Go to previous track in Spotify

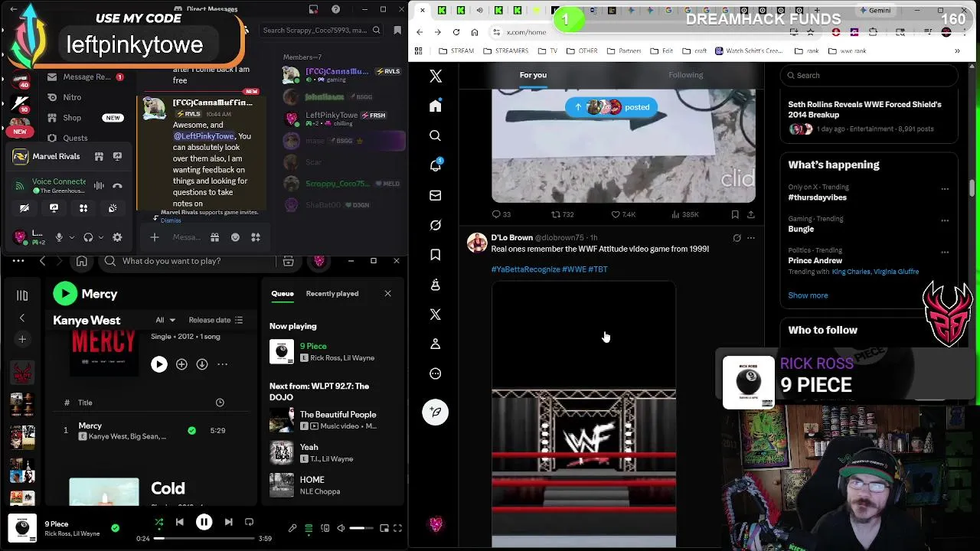coord(179,522)
